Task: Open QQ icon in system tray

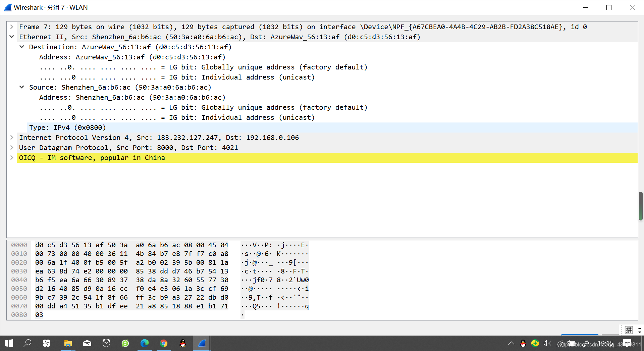Action: tap(523, 343)
